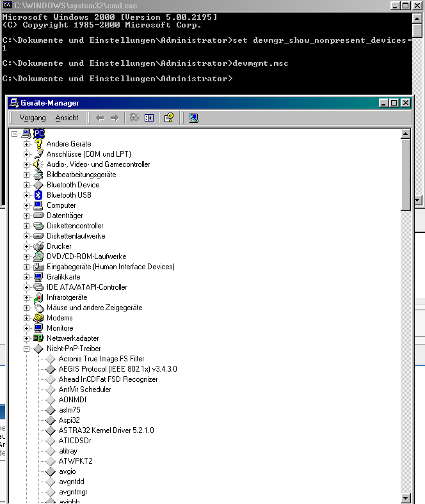Click the Geräte-Manager scrollbar up arrow
The image size is (425, 504).
pos(406,134)
